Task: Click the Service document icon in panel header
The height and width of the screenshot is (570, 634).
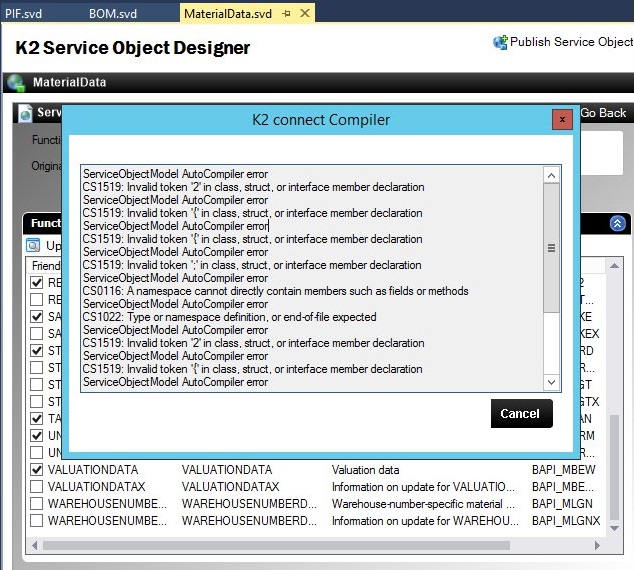Action: [25, 113]
